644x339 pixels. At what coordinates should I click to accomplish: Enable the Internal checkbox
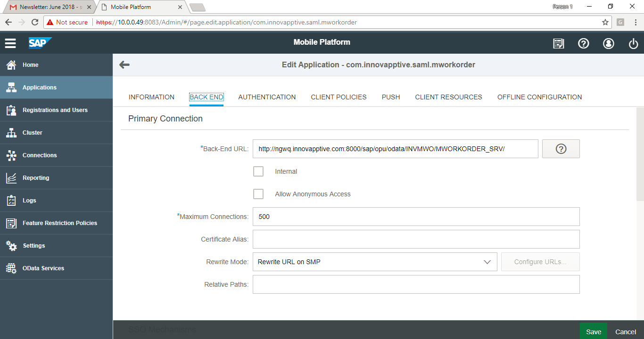click(258, 171)
